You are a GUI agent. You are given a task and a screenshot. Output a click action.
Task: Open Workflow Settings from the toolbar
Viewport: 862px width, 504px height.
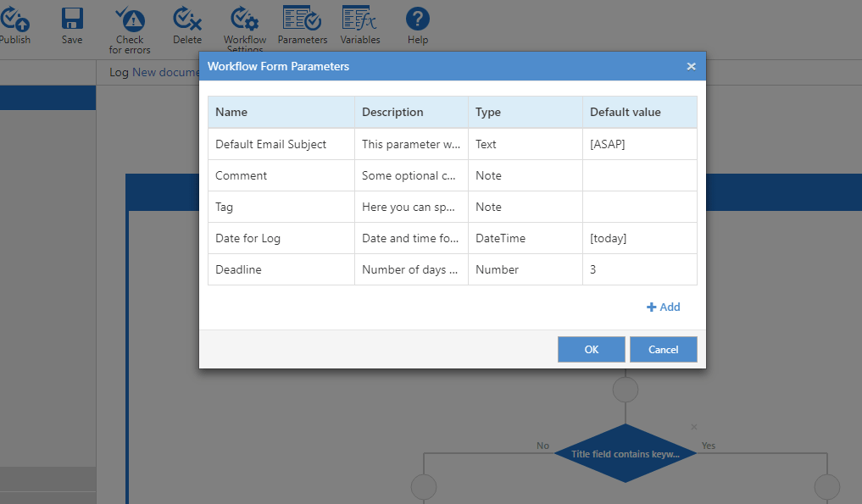tap(245, 19)
